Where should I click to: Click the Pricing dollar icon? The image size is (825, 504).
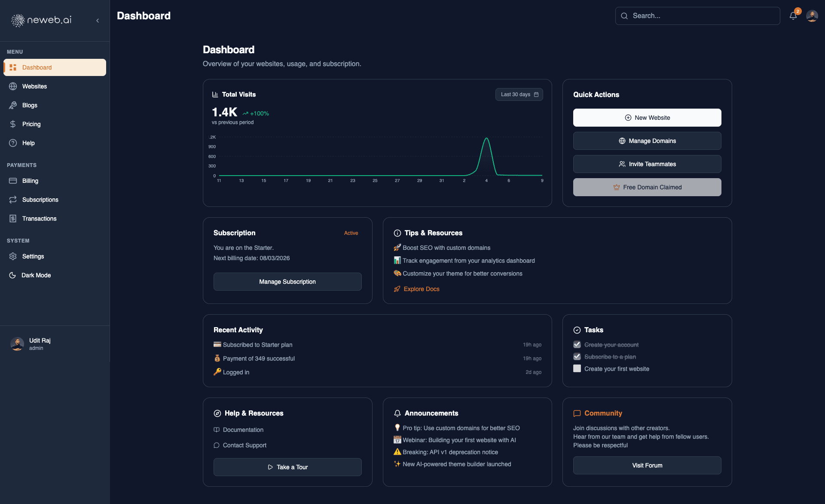coord(13,124)
